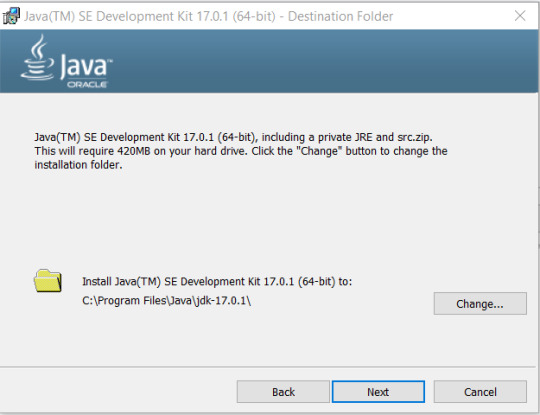The height and width of the screenshot is (415, 540).
Task: Proceed with the Next button
Action: pos(378,392)
